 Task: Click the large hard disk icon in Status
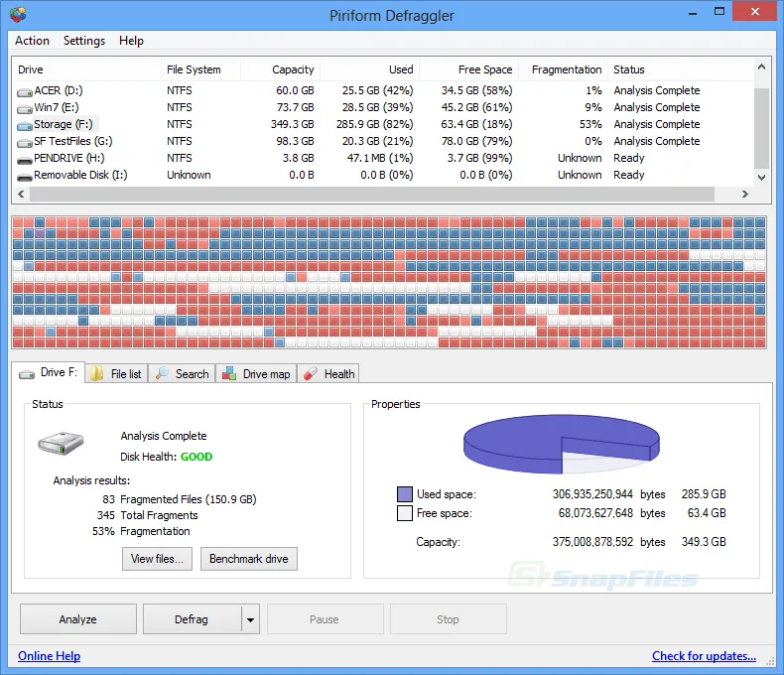coord(61,443)
